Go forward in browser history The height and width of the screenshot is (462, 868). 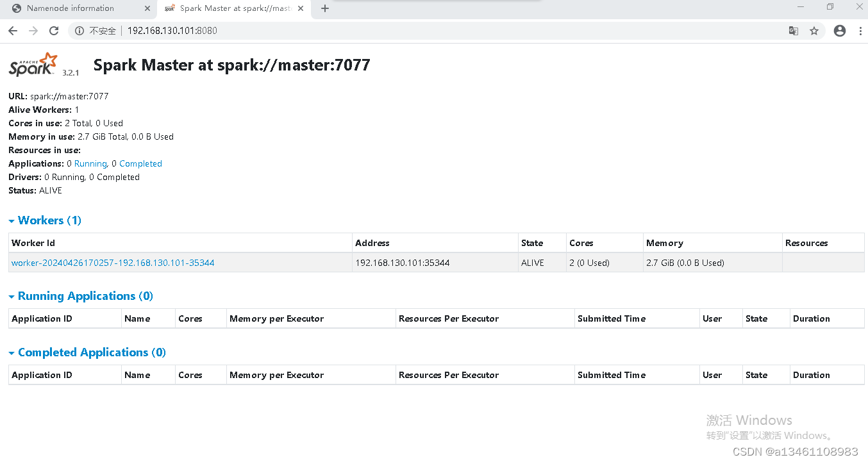[x=33, y=31]
